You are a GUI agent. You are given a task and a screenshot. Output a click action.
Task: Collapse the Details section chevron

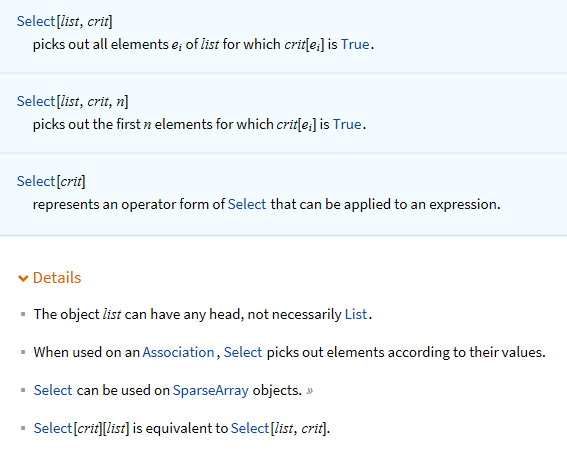[23, 278]
